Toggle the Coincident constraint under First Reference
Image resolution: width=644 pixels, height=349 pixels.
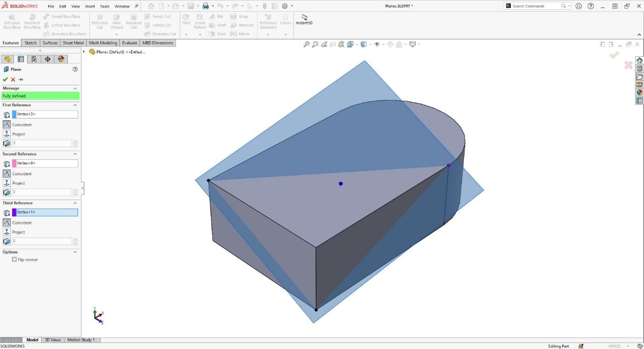coord(6,124)
